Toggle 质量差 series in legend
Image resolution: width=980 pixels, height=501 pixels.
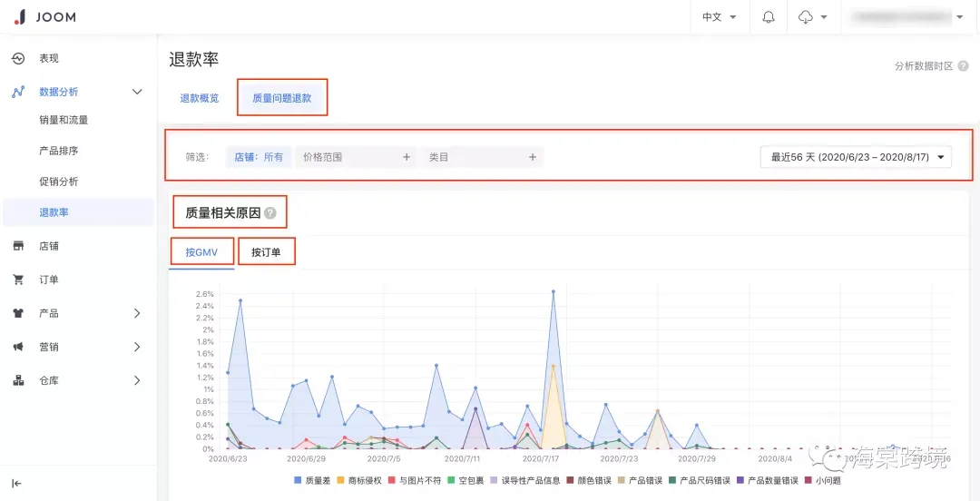(312, 481)
